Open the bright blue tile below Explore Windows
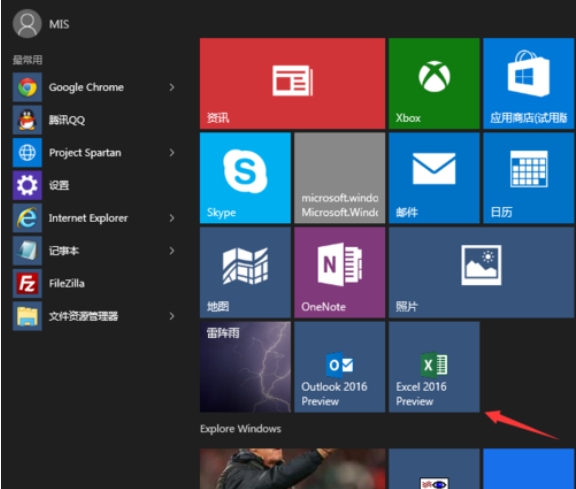Viewport: 576px width, 489px height. click(x=529, y=468)
